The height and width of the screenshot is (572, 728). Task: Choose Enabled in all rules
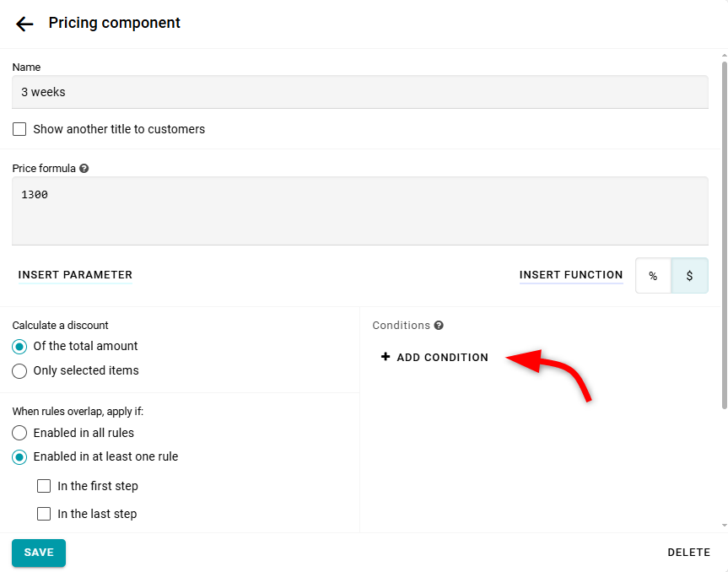pos(19,433)
